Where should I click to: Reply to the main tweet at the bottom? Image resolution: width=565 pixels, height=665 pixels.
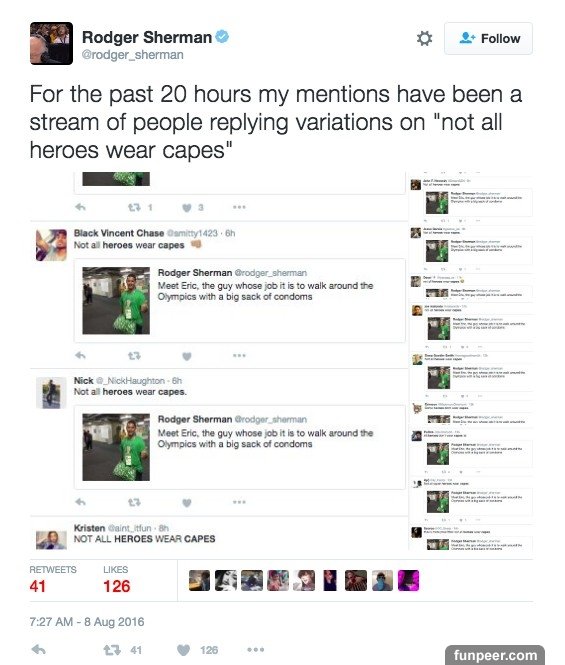(x=39, y=649)
